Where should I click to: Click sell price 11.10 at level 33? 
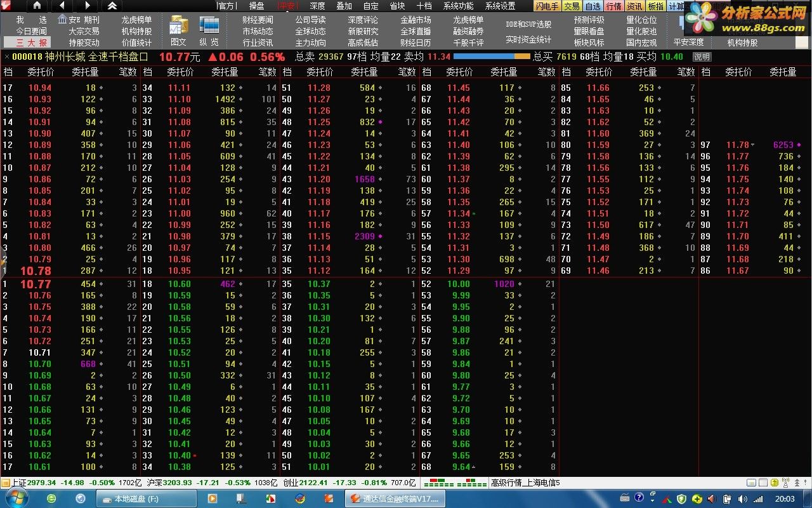click(x=179, y=99)
